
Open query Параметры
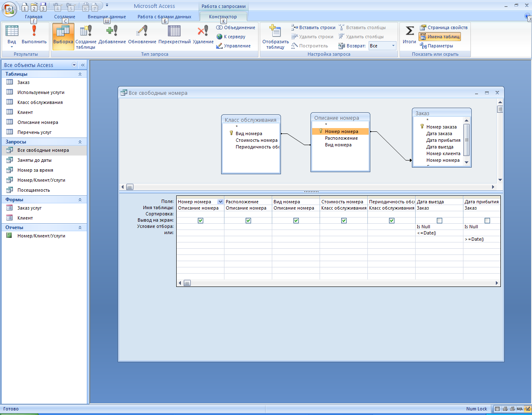(x=436, y=46)
